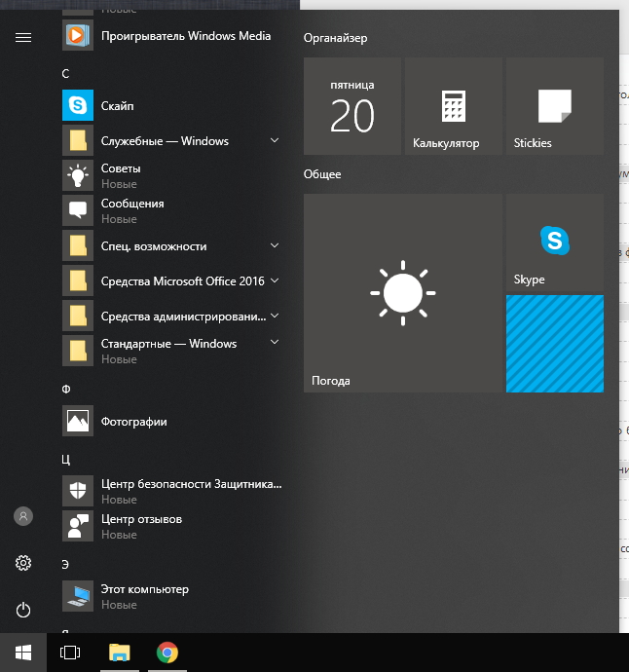
Task: Open the Центр отзывов icon
Action: click(78, 526)
